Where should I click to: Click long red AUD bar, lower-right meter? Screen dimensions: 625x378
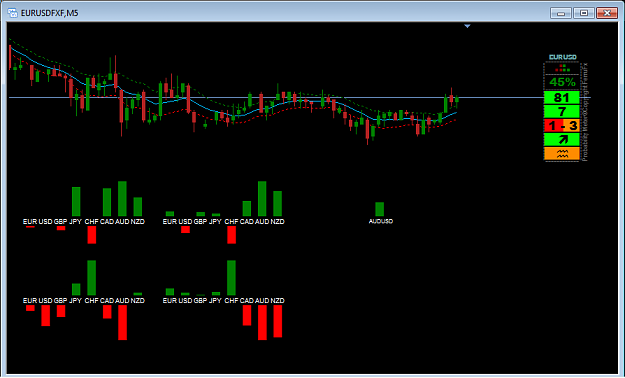tap(262, 323)
